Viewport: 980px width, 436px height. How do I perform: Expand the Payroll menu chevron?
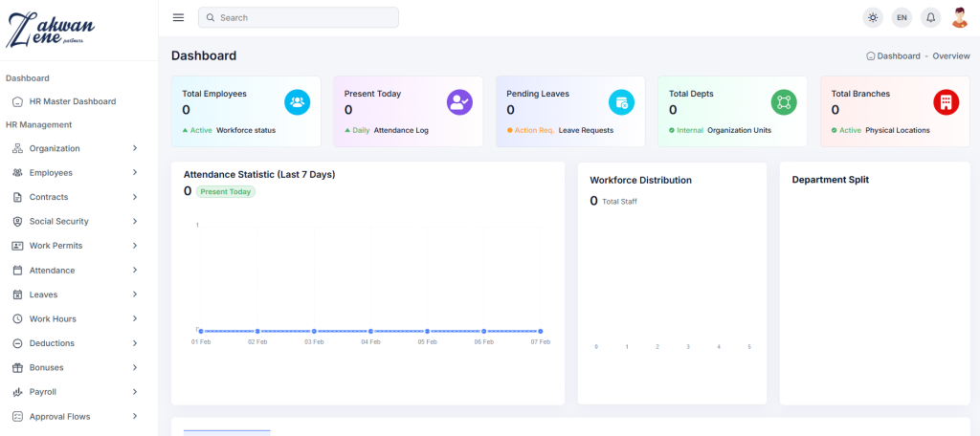point(135,392)
